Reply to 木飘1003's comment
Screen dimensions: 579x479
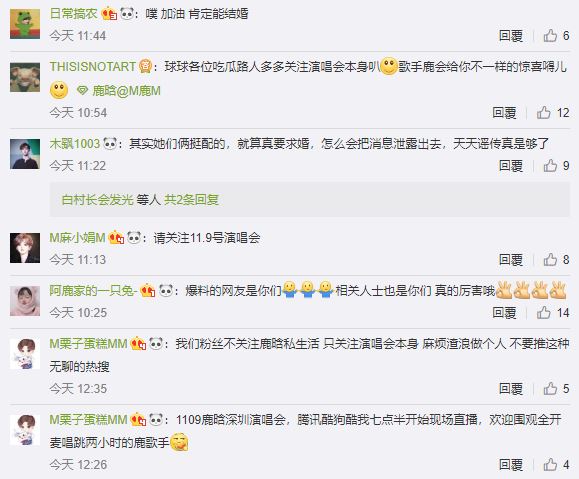click(x=511, y=165)
